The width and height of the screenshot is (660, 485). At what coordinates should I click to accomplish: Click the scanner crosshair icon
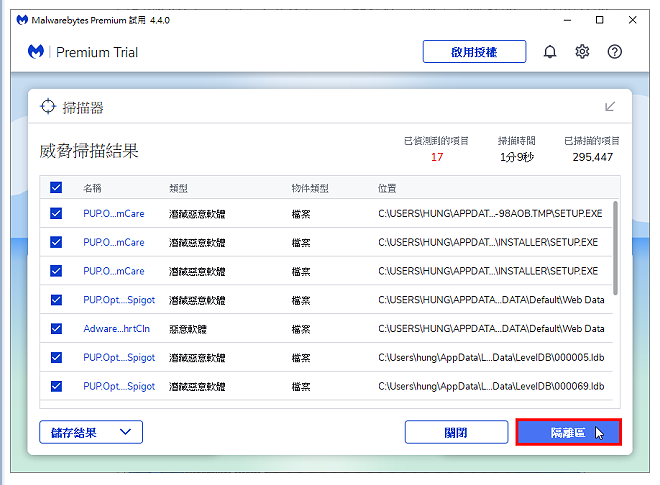coord(48,107)
